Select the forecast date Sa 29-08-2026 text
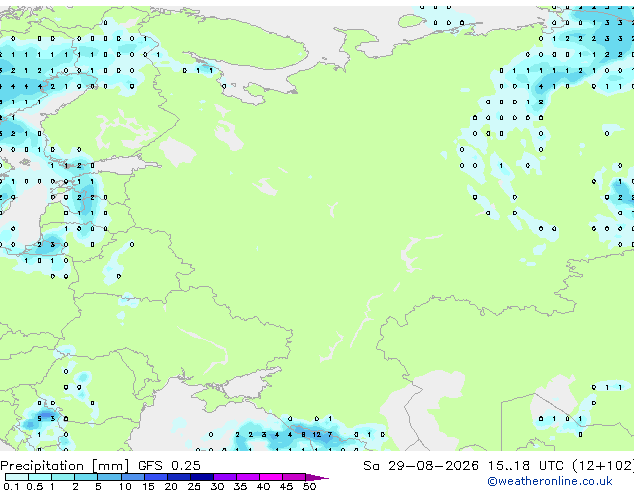 [421, 466]
